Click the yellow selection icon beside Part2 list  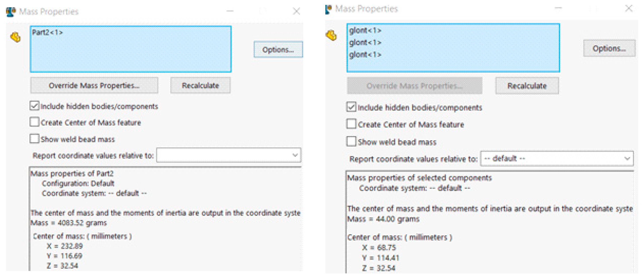point(16,37)
